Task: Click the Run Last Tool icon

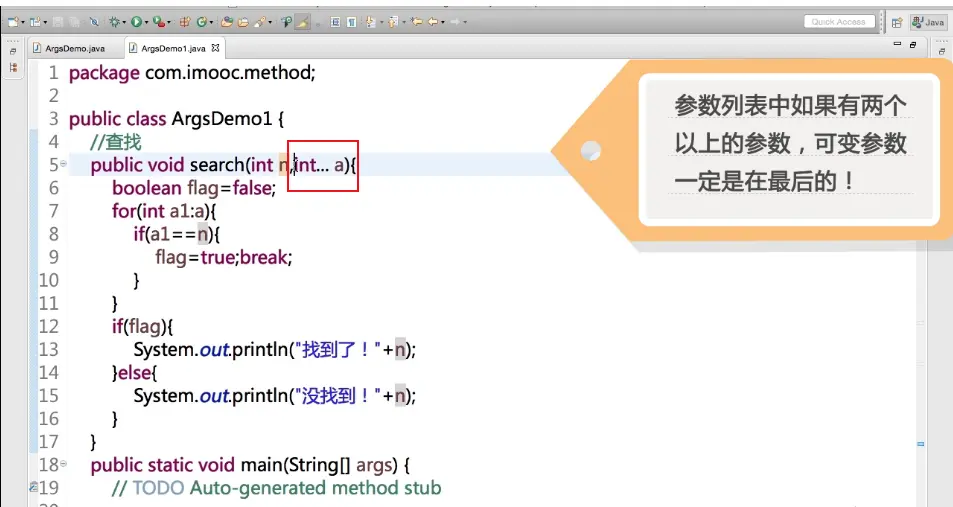Action: pos(159,22)
